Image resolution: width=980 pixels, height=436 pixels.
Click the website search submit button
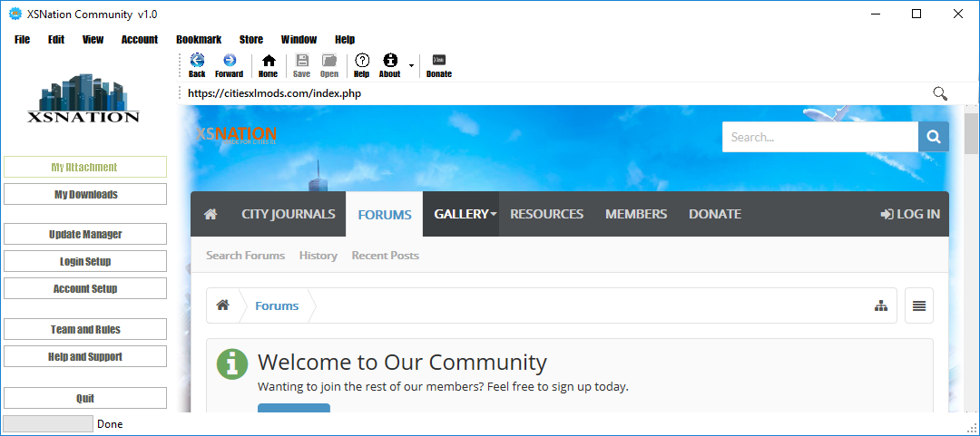pyautogui.click(x=934, y=137)
